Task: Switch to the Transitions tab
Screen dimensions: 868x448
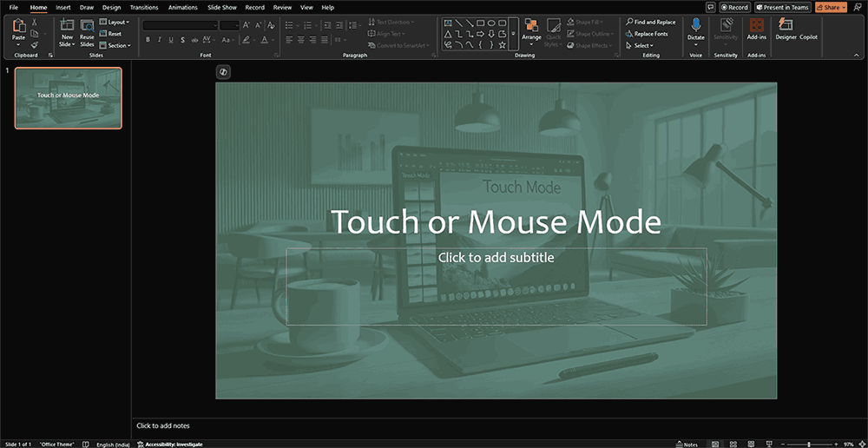Action: (x=144, y=7)
